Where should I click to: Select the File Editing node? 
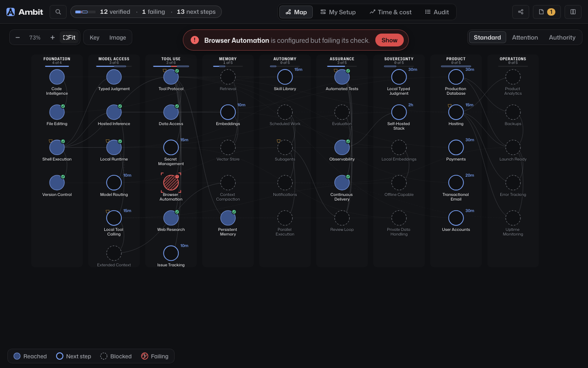click(57, 112)
